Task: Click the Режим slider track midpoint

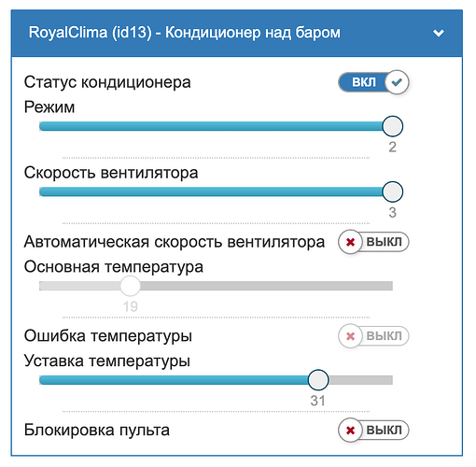Action: [x=216, y=126]
